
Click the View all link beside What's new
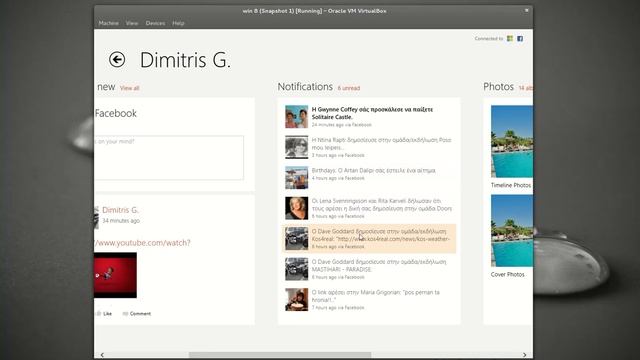(130, 88)
